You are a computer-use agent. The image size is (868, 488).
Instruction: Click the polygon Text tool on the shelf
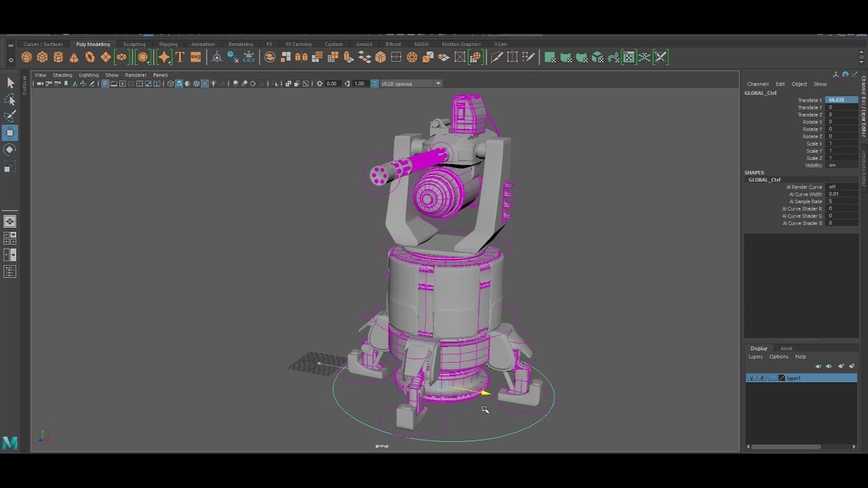pyautogui.click(x=180, y=57)
